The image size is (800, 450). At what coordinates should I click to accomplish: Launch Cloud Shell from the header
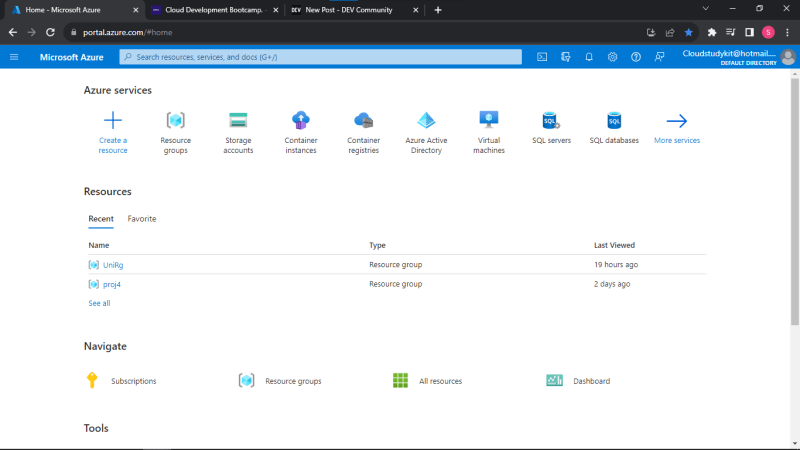click(542, 57)
